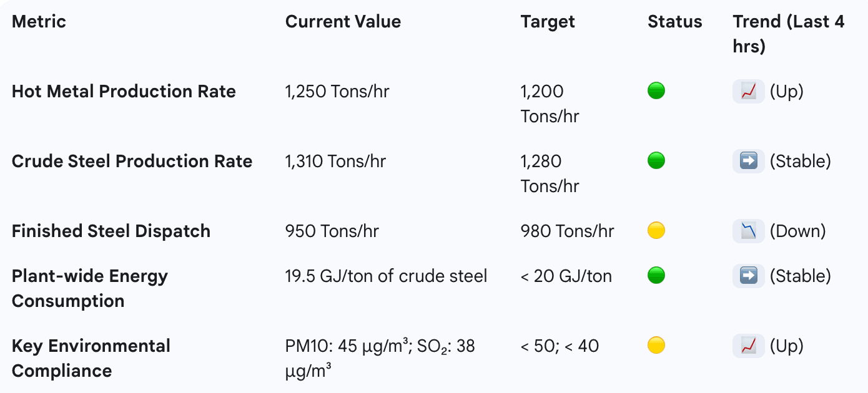
Task: Click the Key Environmental Compliance yellow status dot
Action: tap(656, 346)
